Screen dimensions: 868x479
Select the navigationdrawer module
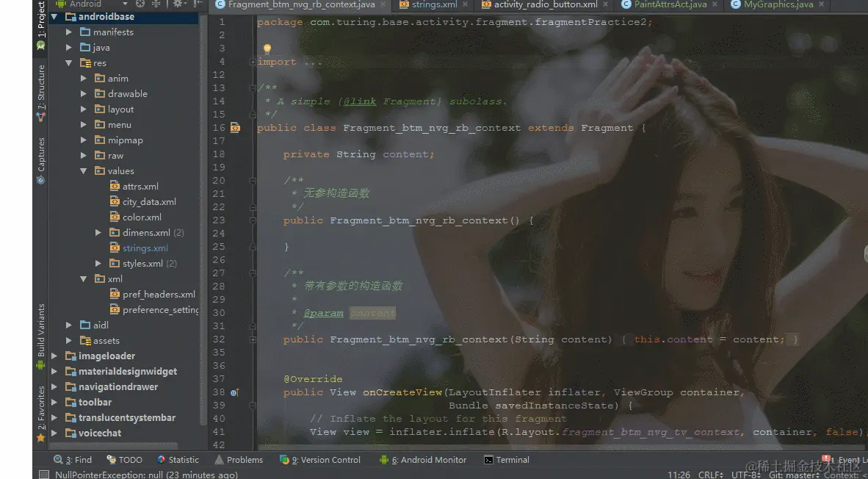[112, 387]
